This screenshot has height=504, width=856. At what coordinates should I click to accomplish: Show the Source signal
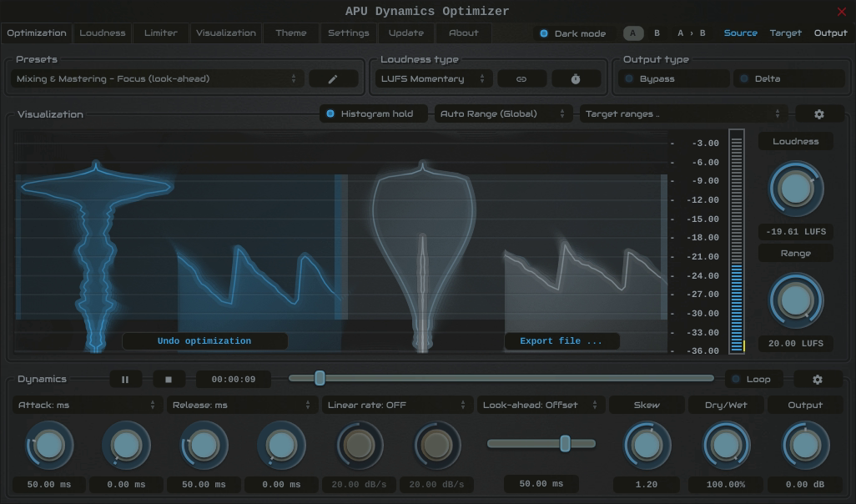click(x=740, y=33)
